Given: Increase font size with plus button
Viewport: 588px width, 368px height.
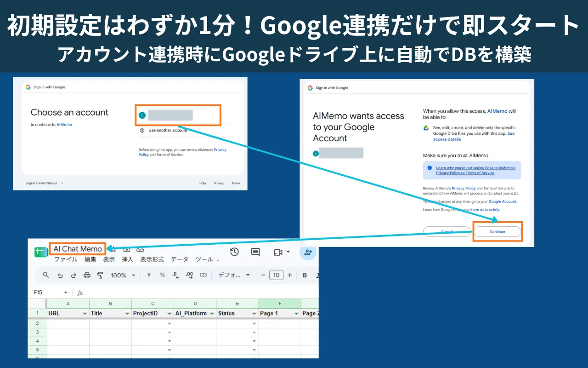Looking at the screenshot, I should (x=289, y=275).
